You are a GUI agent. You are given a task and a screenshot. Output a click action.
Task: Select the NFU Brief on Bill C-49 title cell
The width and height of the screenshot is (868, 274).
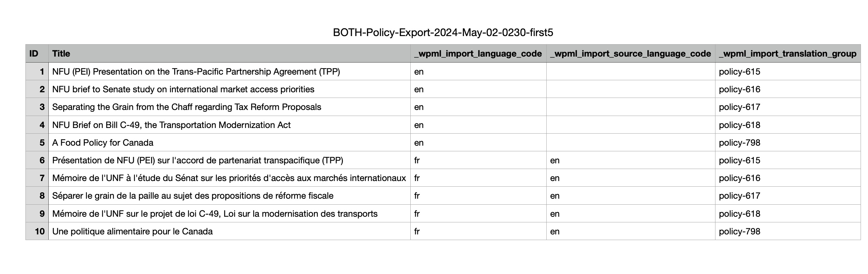tap(230, 125)
